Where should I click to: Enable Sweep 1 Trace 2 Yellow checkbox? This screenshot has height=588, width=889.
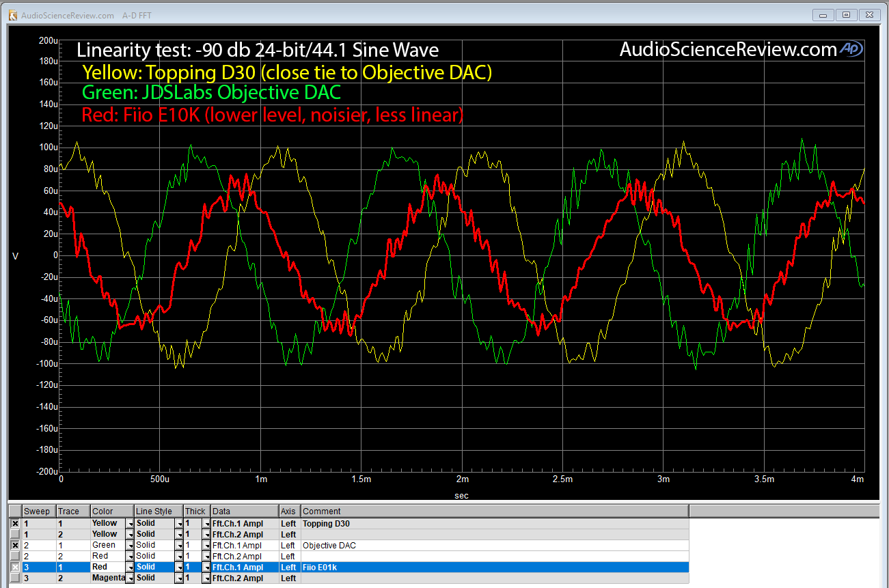point(15,534)
